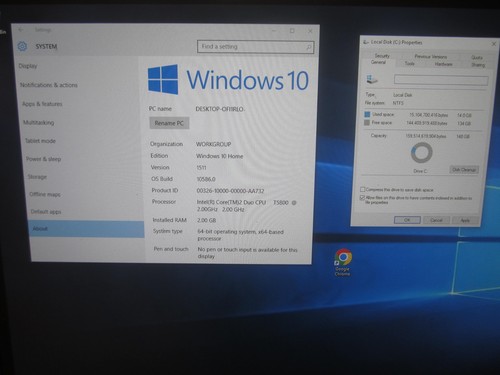The width and height of the screenshot is (500, 375).
Task: Click the version value 1511
Action: (201, 168)
